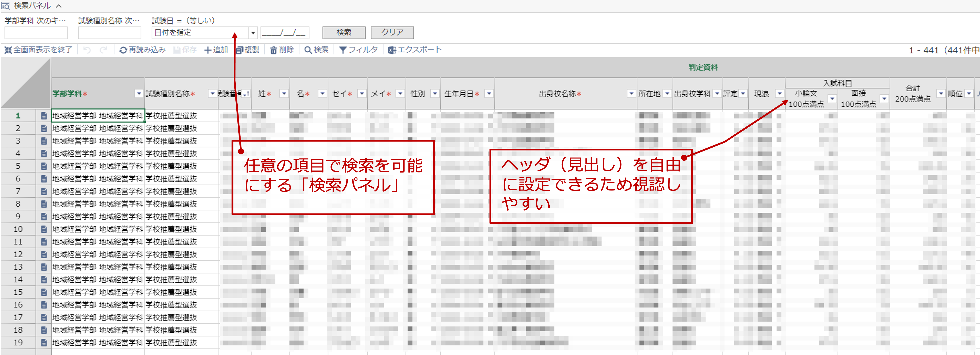Click the 再読み込み reload icon
980x355 pixels.
pyautogui.click(x=123, y=50)
